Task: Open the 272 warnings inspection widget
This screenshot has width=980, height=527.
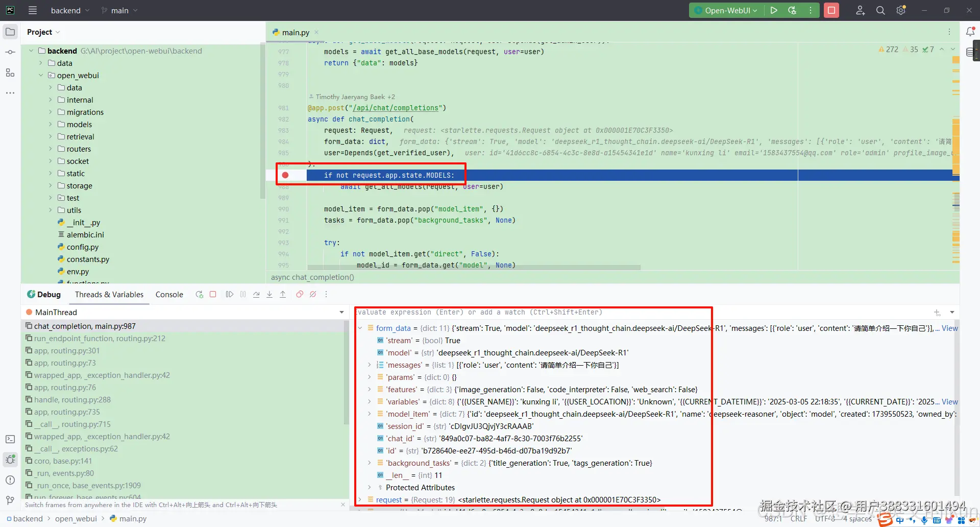Action: coord(888,50)
